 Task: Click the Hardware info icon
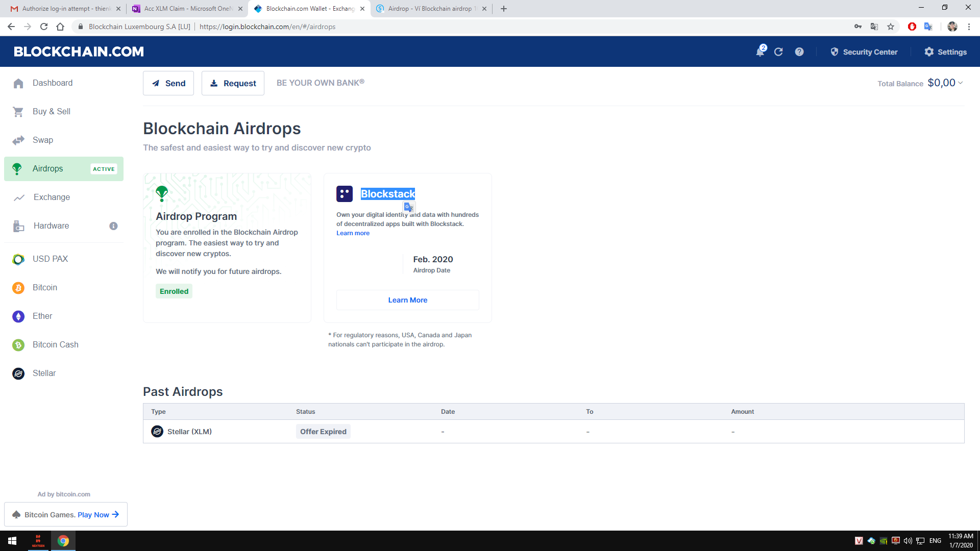[113, 226]
